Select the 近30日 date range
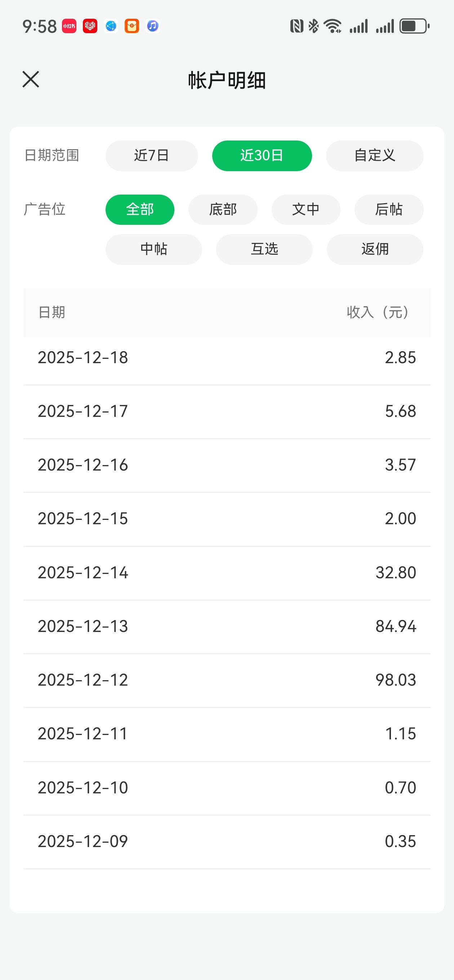Screen dimensions: 454x980 (262, 156)
